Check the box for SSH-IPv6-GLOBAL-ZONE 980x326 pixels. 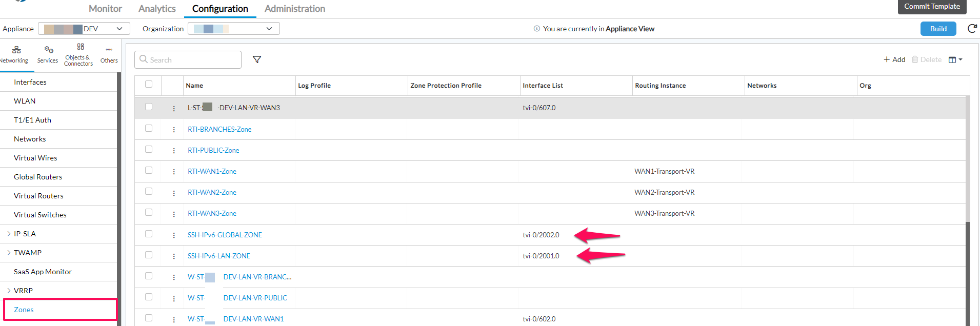149,234
